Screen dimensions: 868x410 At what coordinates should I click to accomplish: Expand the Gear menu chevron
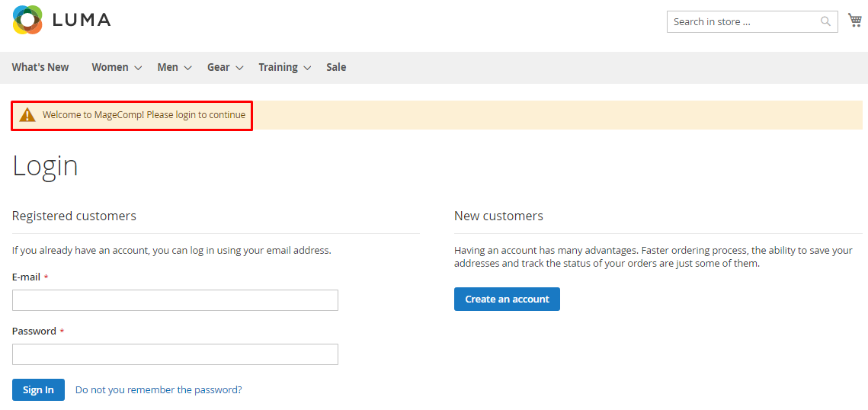coord(239,68)
